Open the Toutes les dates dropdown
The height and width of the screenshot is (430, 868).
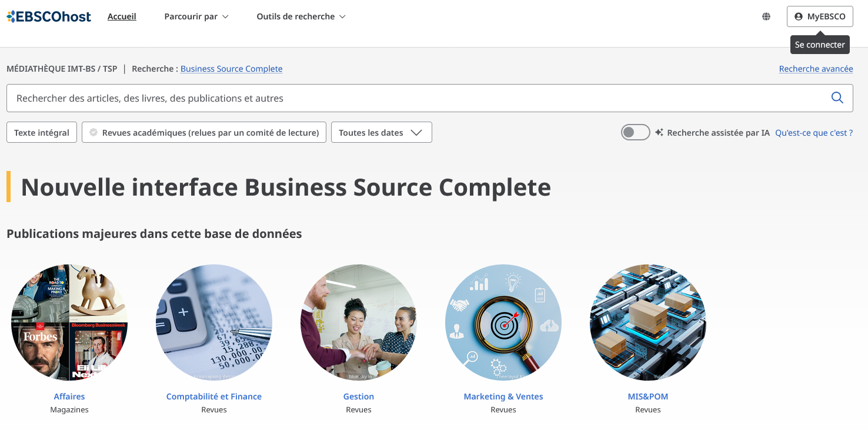[x=382, y=132]
